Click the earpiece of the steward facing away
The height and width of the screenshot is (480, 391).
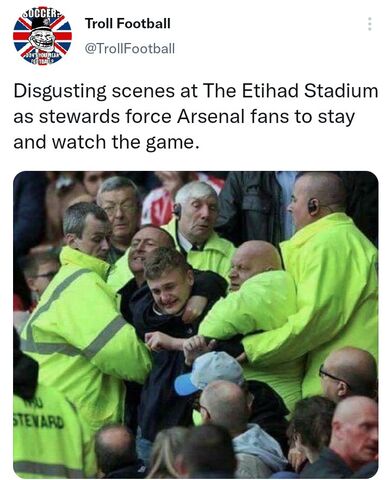tap(313, 207)
